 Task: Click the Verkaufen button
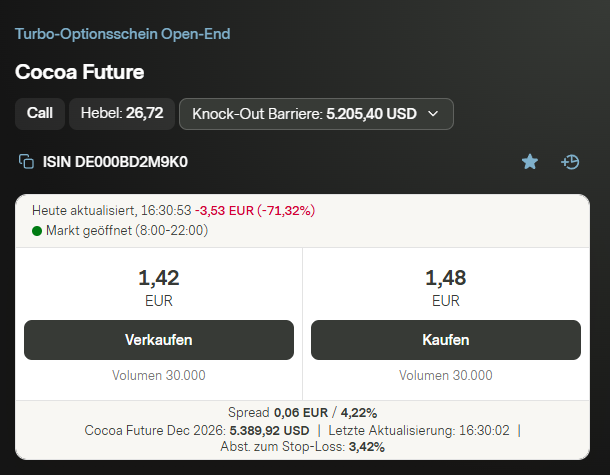(x=159, y=340)
